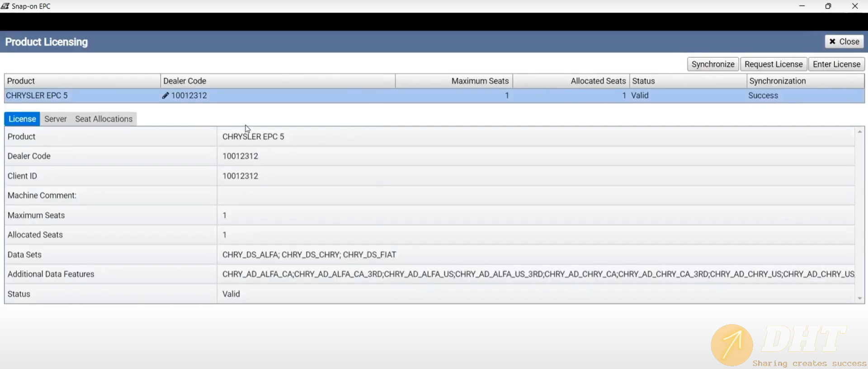
Task: Click dealer code 10012312 in table row
Action: pos(189,95)
